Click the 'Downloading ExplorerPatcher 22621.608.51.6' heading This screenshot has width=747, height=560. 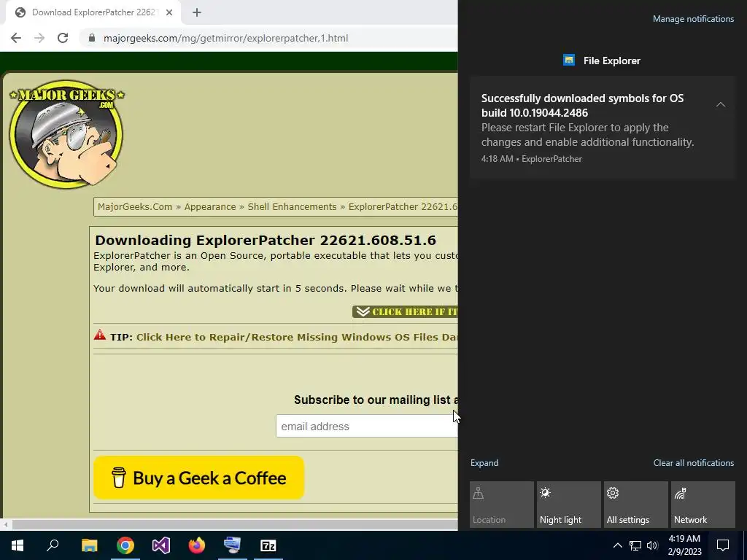click(x=266, y=240)
